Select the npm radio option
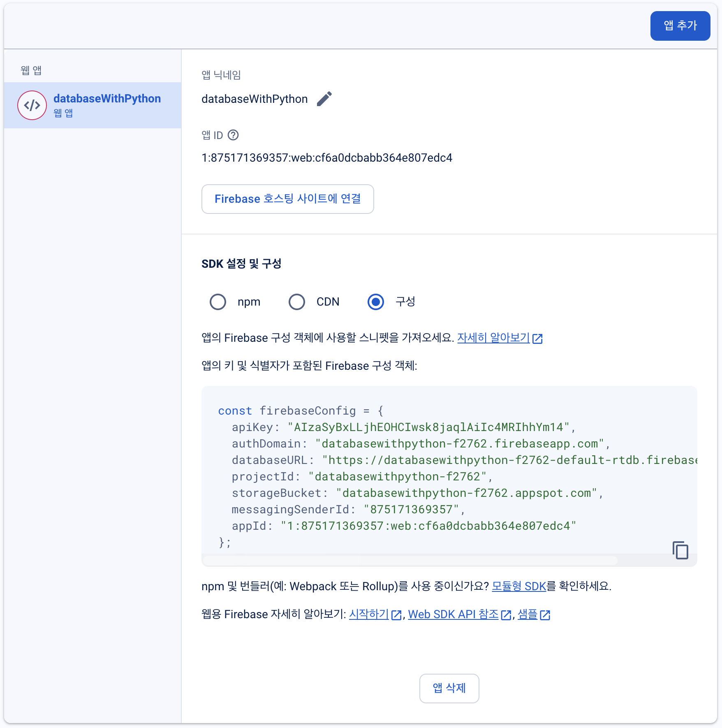The height and width of the screenshot is (728, 722). pos(218,301)
